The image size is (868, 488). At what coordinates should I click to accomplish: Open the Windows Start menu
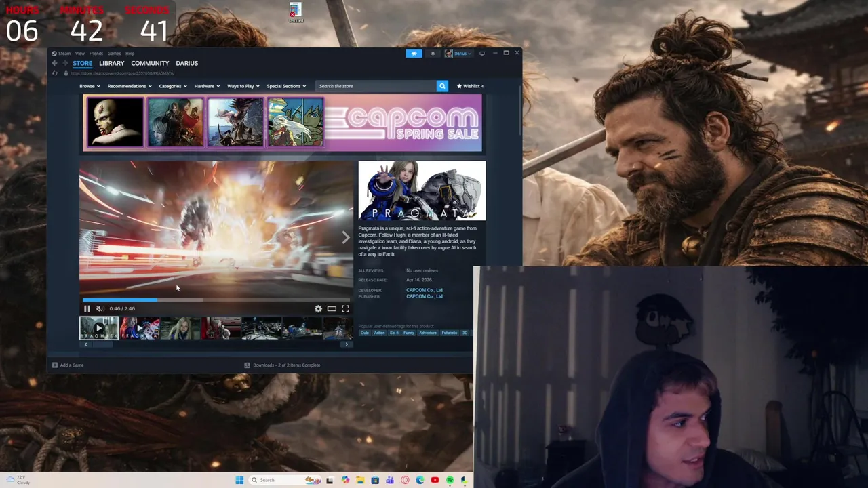tap(239, 480)
